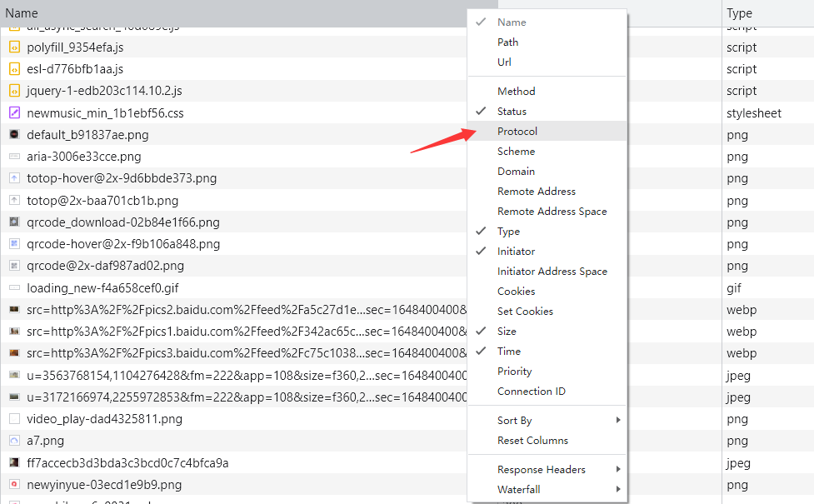The image size is (814, 504).
Task: Select the loading_new-f4a658cef0.gif request row
Action: (102, 288)
